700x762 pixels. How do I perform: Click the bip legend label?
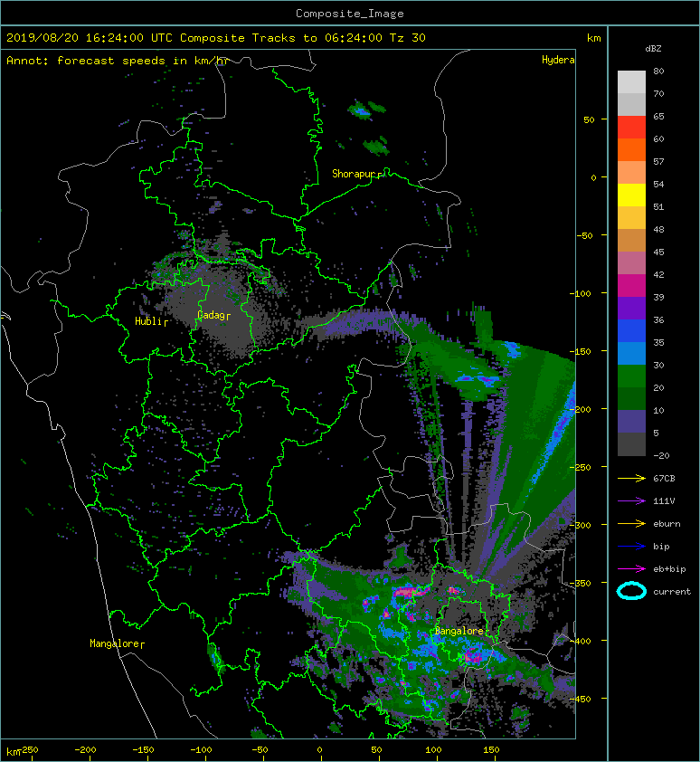tap(662, 547)
